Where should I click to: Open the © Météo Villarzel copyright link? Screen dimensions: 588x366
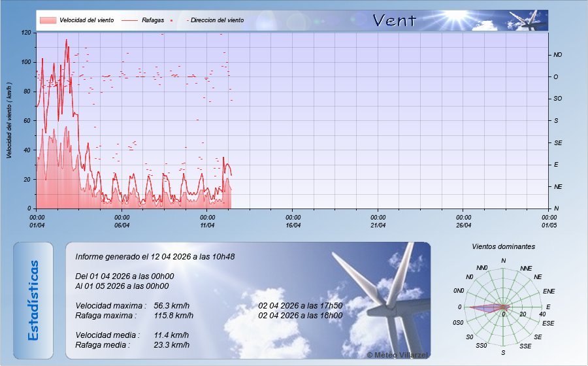tap(397, 354)
